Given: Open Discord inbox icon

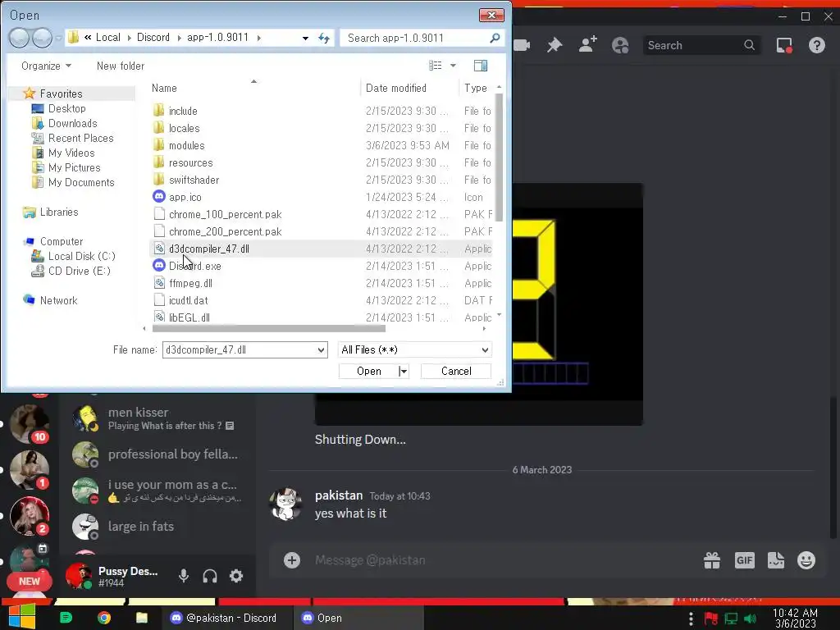Looking at the screenshot, I should pyautogui.click(x=784, y=46).
